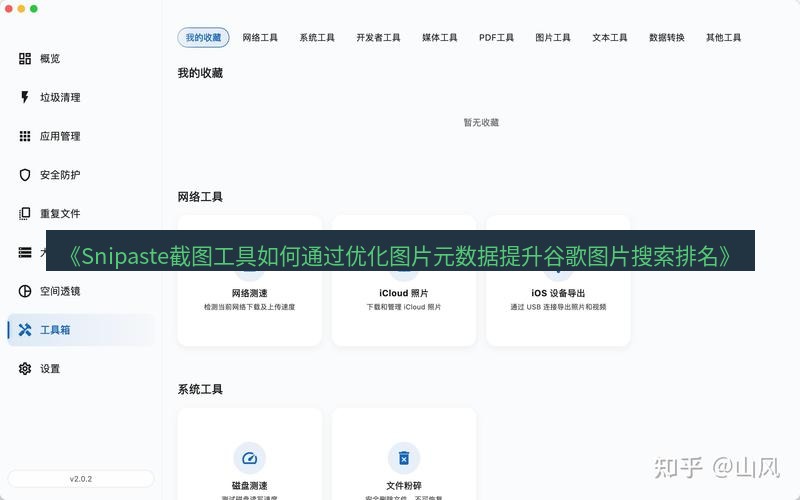Open the 概览 overview icon in sidebar

[x=24, y=59]
